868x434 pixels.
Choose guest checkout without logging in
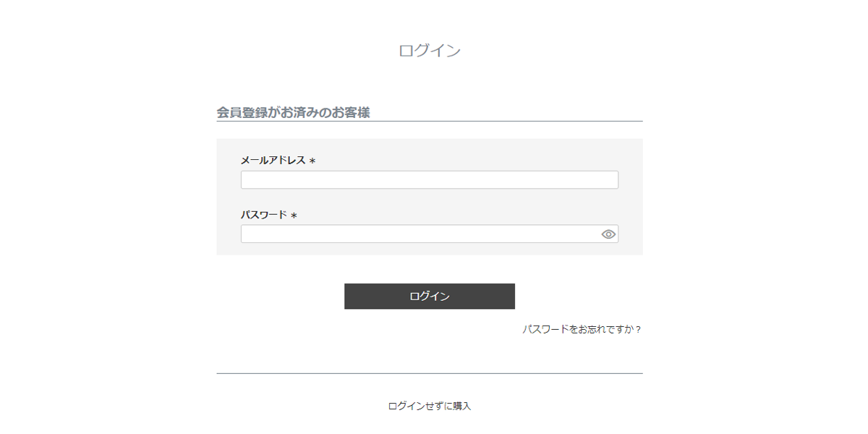click(430, 407)
